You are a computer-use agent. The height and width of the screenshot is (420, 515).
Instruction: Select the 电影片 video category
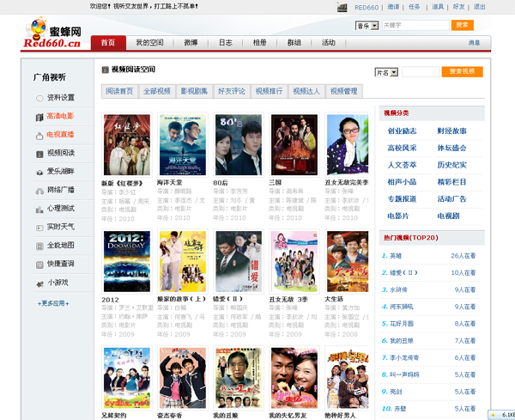pyautogui.click(x=398, y=216)
